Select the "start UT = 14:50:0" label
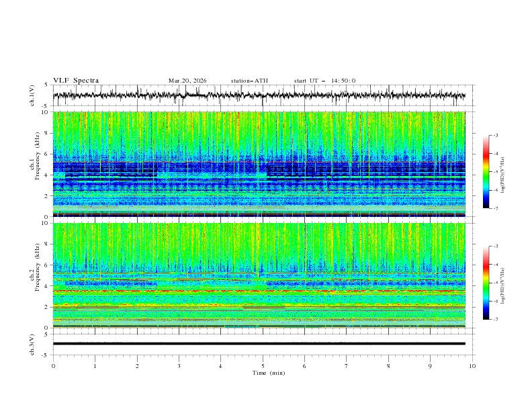The image size is (532, 411). click(x=324, y=81)
